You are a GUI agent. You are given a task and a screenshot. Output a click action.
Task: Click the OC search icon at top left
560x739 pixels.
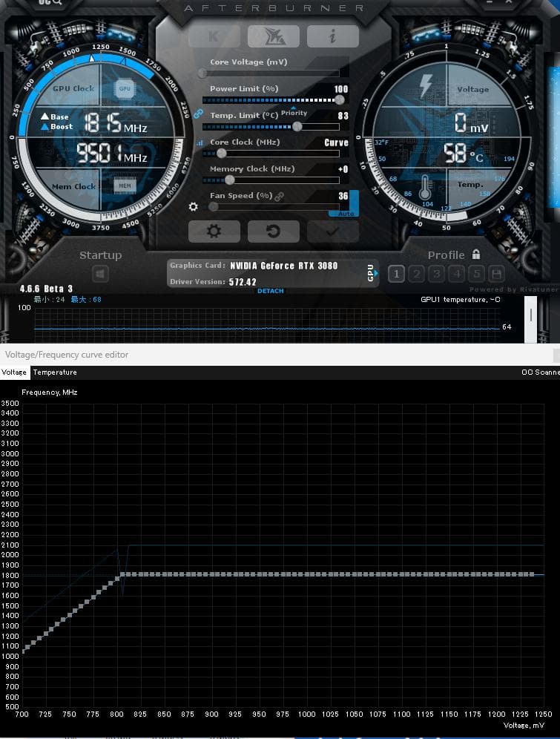coord(50,2)
